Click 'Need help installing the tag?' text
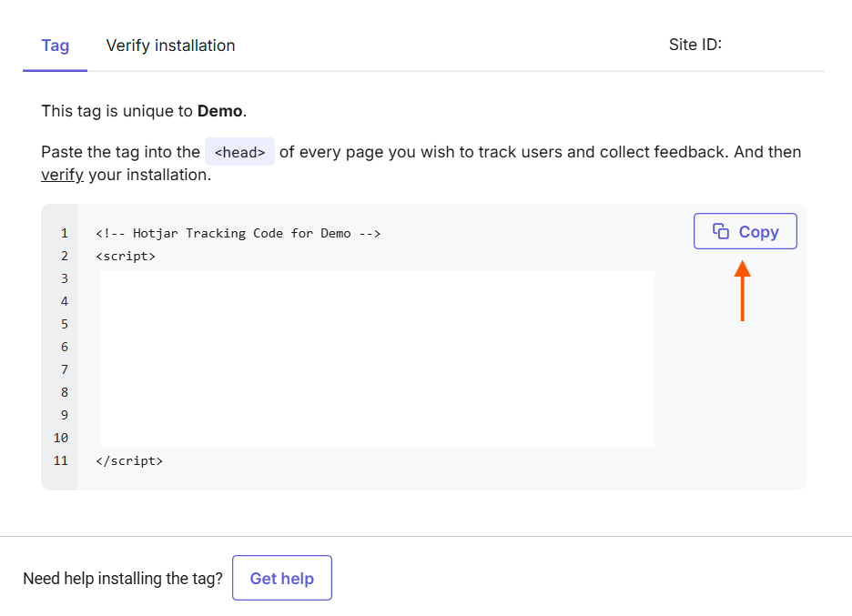 123,579
